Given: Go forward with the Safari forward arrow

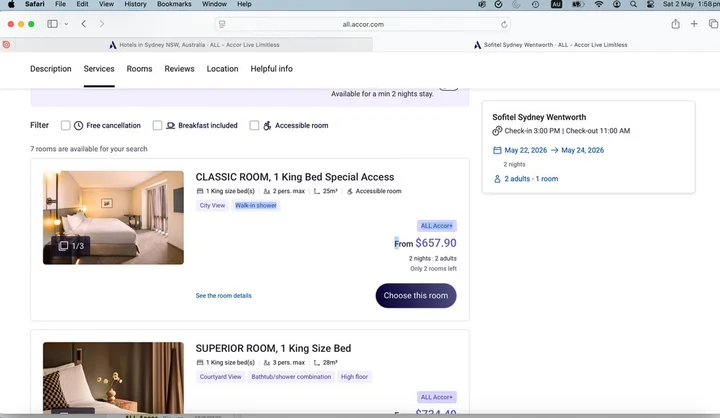Looking at the screenshot, I should click(101, 24).
